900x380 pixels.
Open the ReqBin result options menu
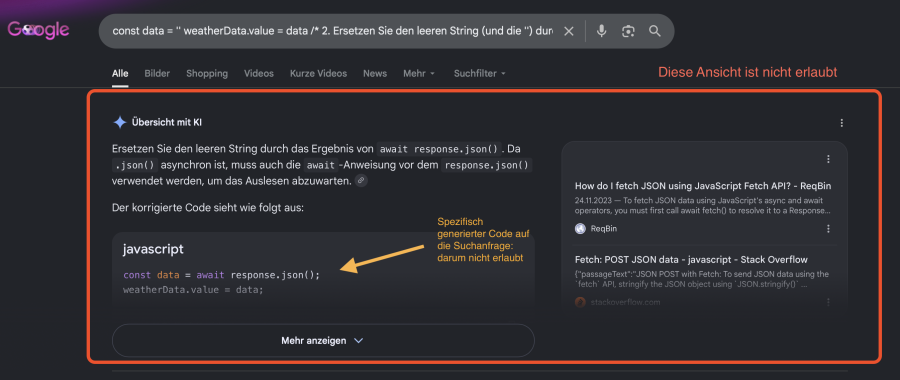point(828,228)
